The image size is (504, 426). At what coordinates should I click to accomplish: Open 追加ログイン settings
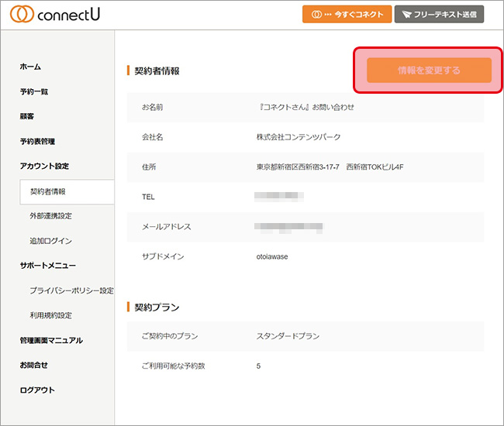(50, 241)
